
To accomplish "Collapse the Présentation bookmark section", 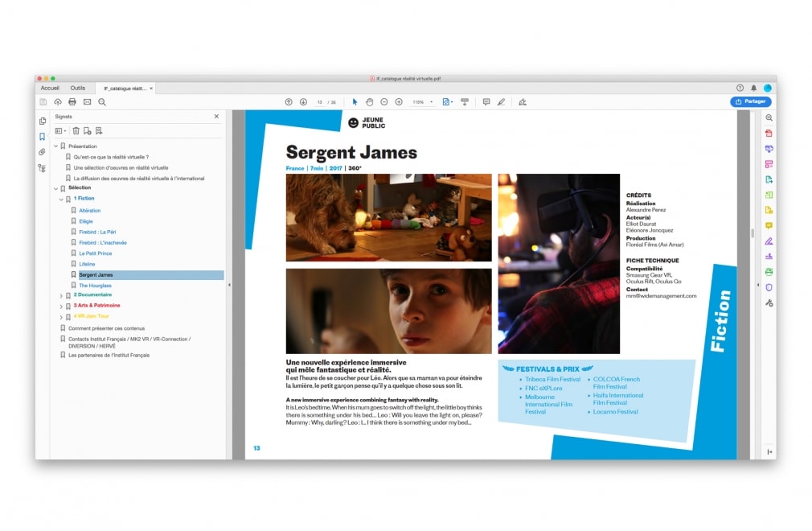I will 55,146.
